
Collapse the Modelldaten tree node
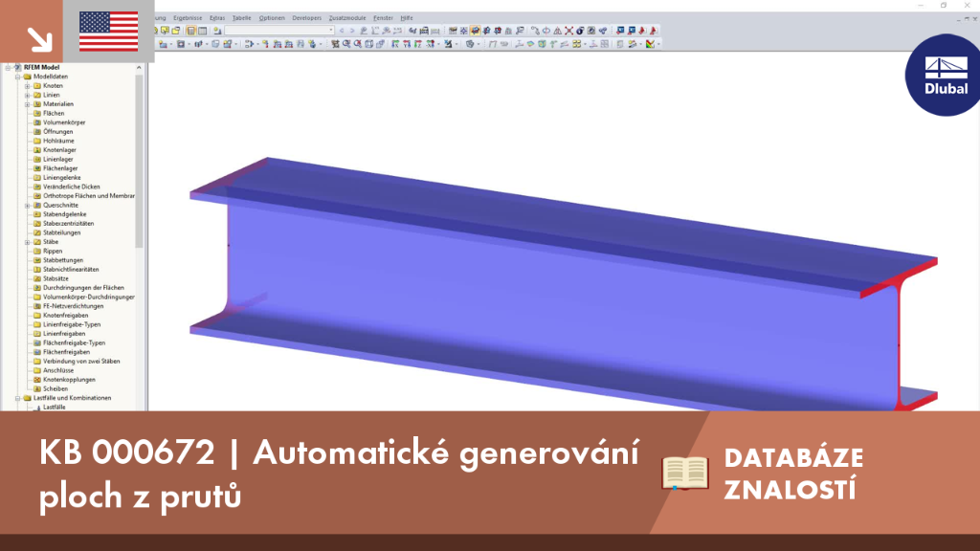[18, 77]
